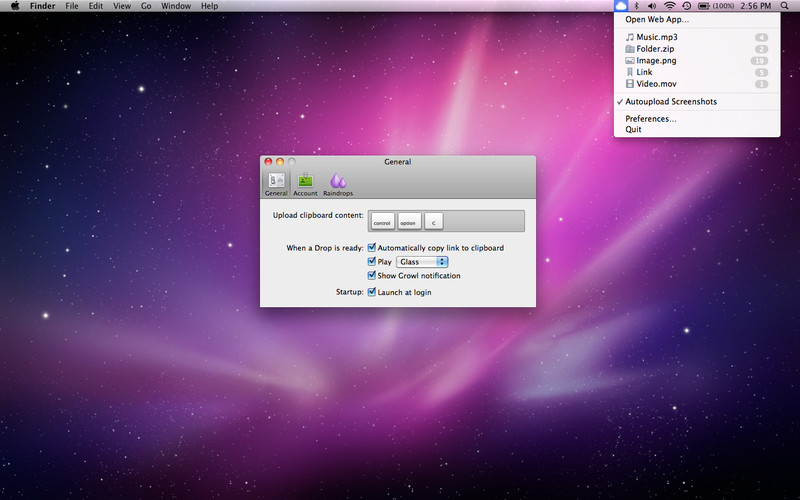Toggle Autoupload Screenshots menu item

pos(671,102)
